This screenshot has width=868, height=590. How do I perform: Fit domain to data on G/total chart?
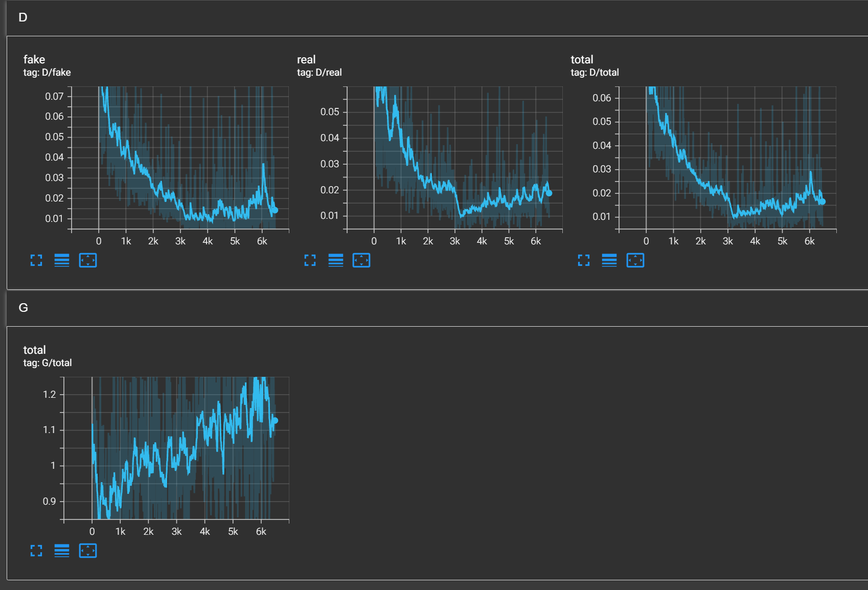coord(88,551)
